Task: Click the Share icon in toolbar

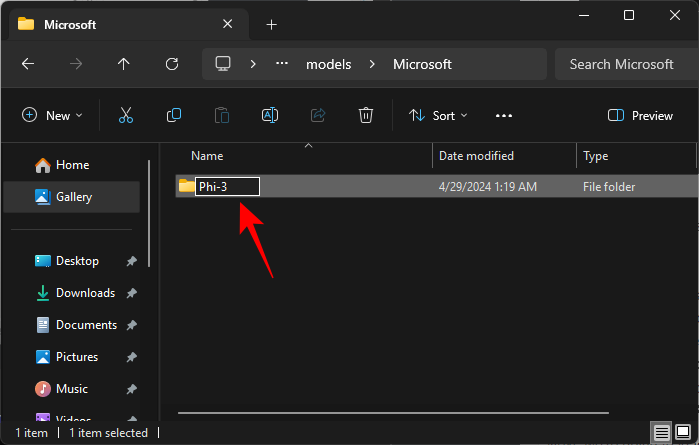Action: (x=318, y=115)
